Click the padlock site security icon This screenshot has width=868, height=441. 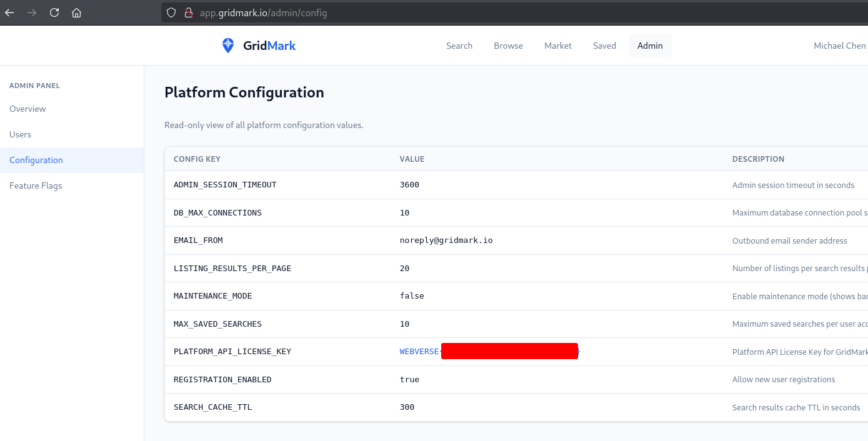point(188,12)
